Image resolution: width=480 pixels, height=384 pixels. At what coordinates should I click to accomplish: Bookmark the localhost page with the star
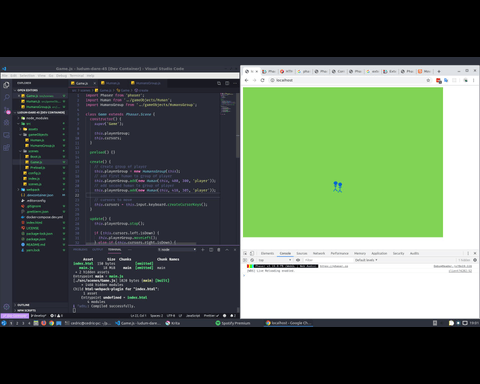428,80
